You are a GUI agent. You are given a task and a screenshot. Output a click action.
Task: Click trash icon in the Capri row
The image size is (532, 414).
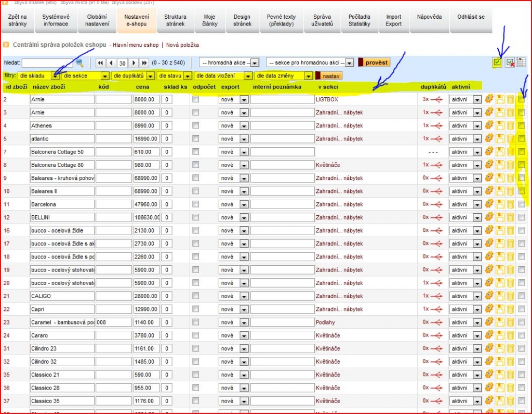pyautogui.click(x=510, y=309)
